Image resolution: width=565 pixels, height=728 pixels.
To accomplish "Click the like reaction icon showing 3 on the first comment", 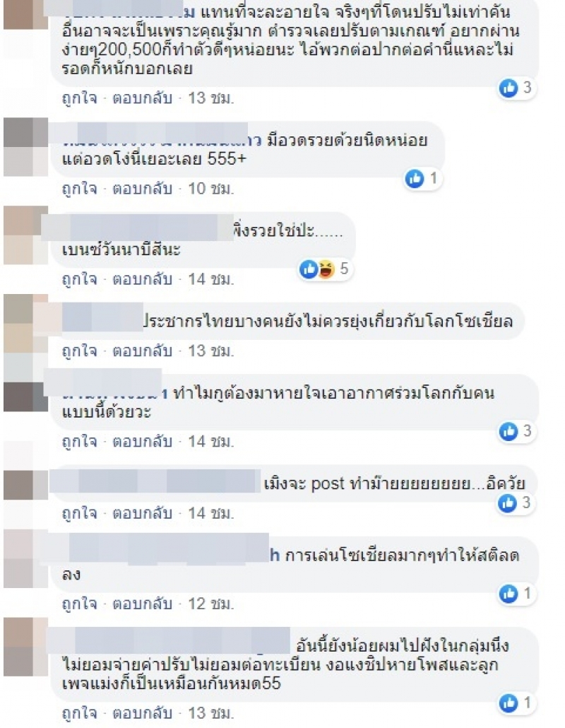I will 508,88.
